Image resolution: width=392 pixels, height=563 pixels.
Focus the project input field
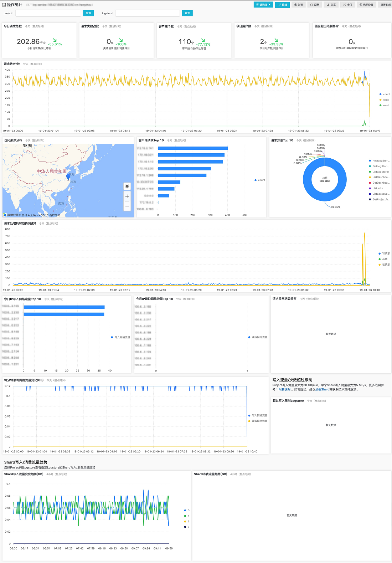48,13
